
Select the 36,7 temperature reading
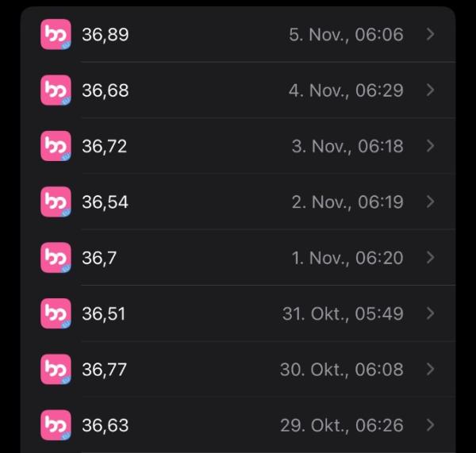click(x=99, y=259)
